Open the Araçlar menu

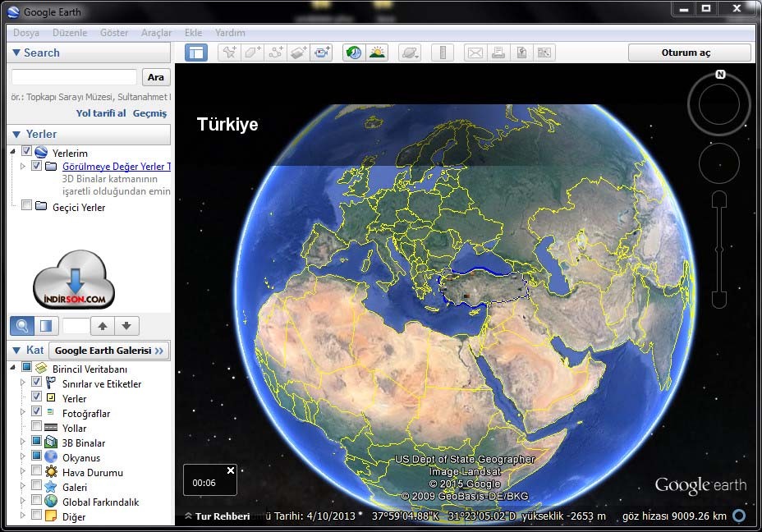click(x=157, y=33)
